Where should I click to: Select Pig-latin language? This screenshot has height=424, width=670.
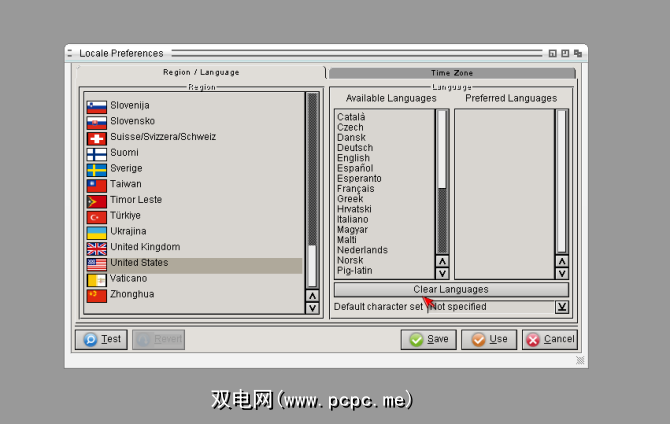(x=355, y=271)
